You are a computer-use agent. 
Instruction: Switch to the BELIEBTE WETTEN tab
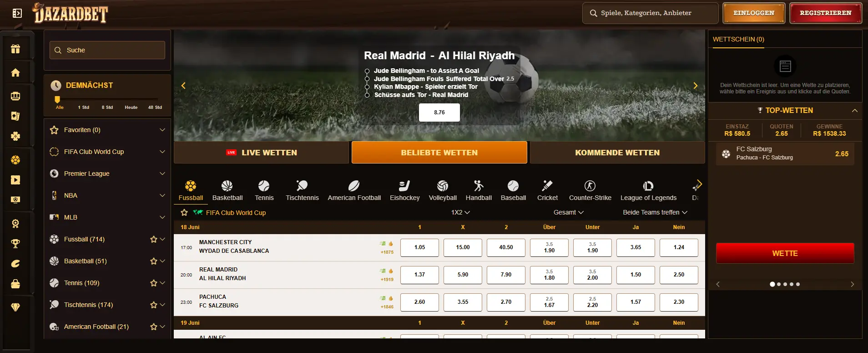pos(439,153)
